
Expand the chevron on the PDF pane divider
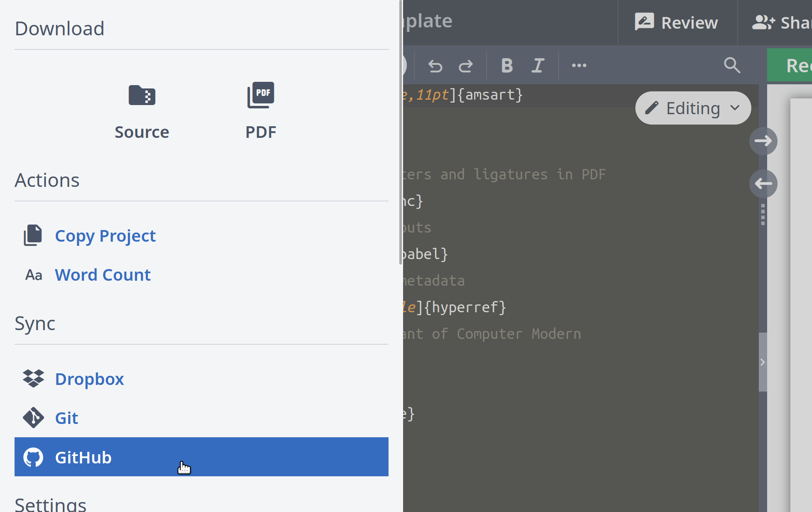pos(763,362)
